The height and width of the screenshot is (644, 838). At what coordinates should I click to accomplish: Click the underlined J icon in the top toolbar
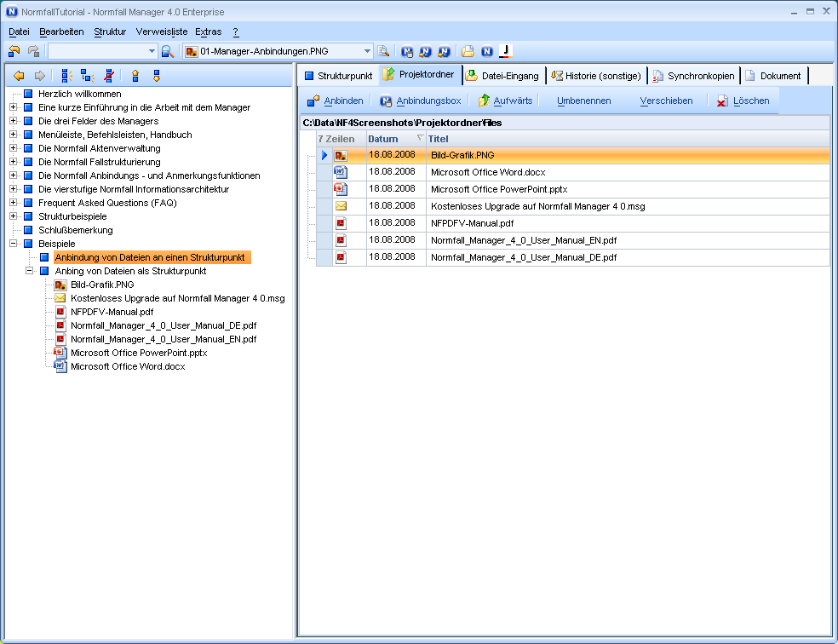(x=505, y=51)
